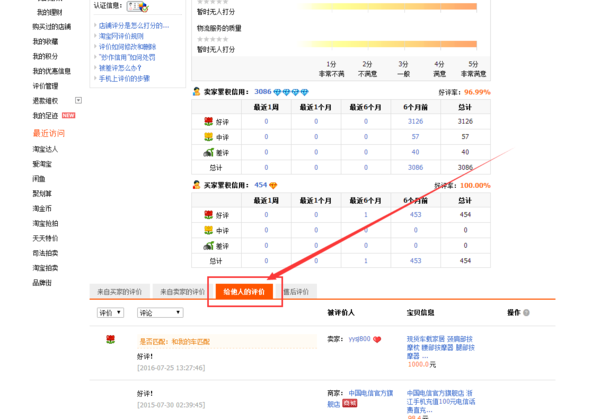The width and height of the screenshot is (600, 419).
Task: Click the help icon beside 操作 column header
Action: (x=526, y=313)
